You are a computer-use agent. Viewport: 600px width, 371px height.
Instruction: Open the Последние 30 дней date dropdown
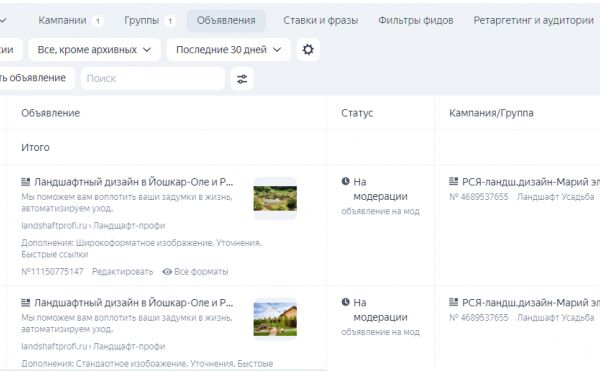[x=228, y=50]
